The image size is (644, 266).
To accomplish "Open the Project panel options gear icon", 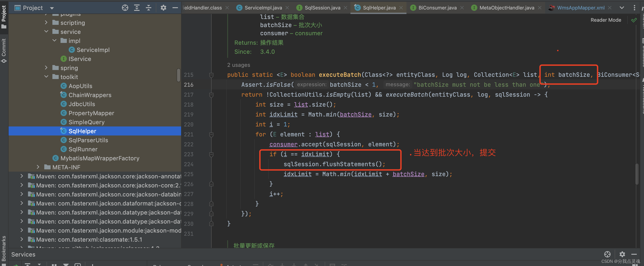I will pos(163,8).
